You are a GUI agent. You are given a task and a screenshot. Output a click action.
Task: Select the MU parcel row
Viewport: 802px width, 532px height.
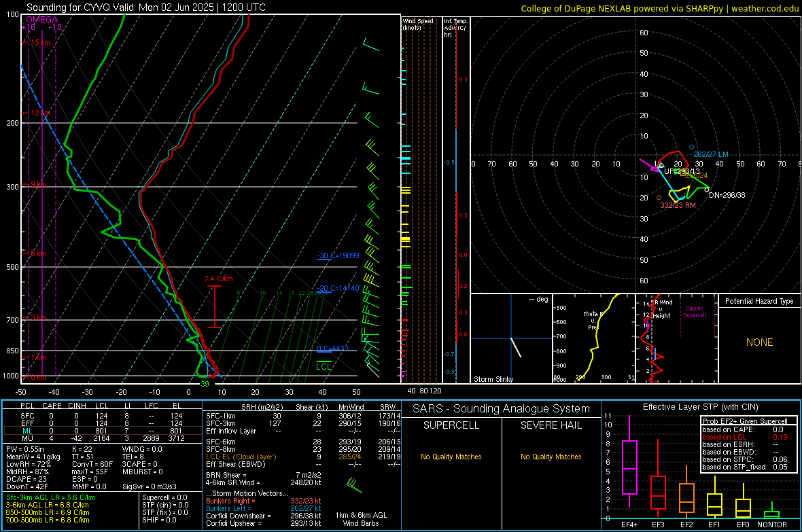click(103, 438)
